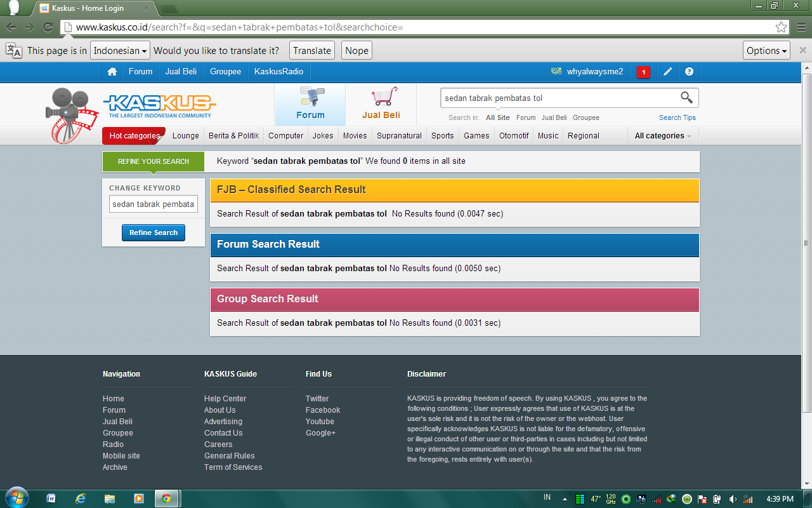The height and width of the screenshot is (508, 812).
Task: Open the Computer category
Action: click(x=286, y=136)
